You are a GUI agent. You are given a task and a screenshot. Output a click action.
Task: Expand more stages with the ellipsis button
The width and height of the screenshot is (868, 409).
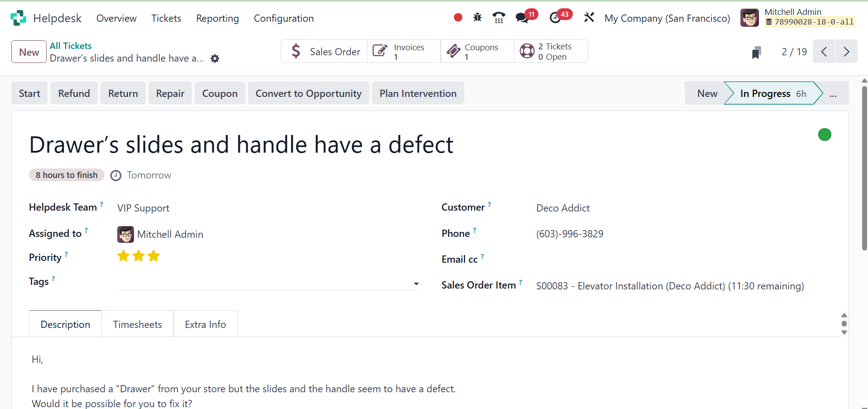833,93
